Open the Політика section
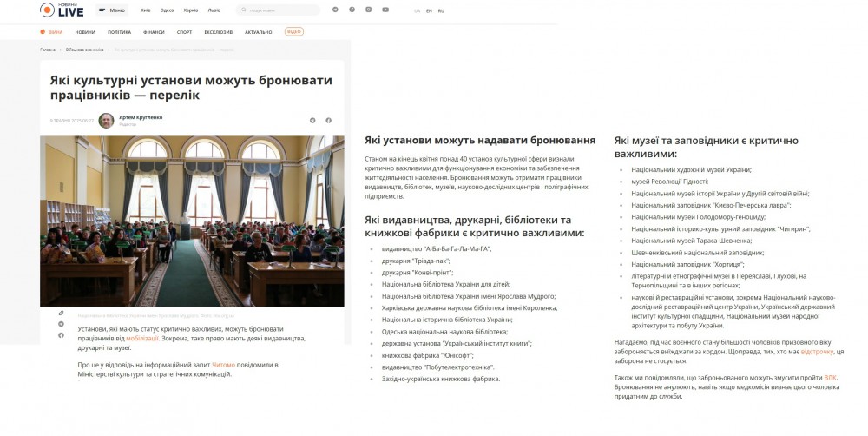Screen dimensions: 868x436 [119, 31]
